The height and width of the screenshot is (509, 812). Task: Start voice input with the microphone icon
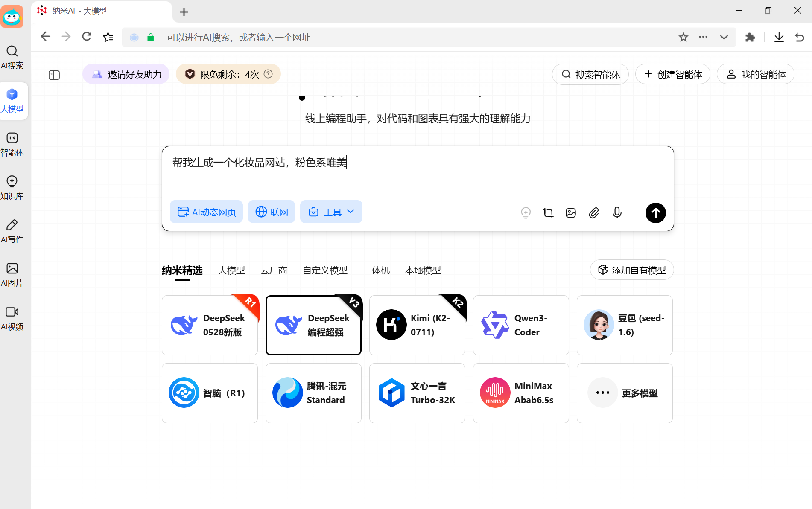pos(617,212)
